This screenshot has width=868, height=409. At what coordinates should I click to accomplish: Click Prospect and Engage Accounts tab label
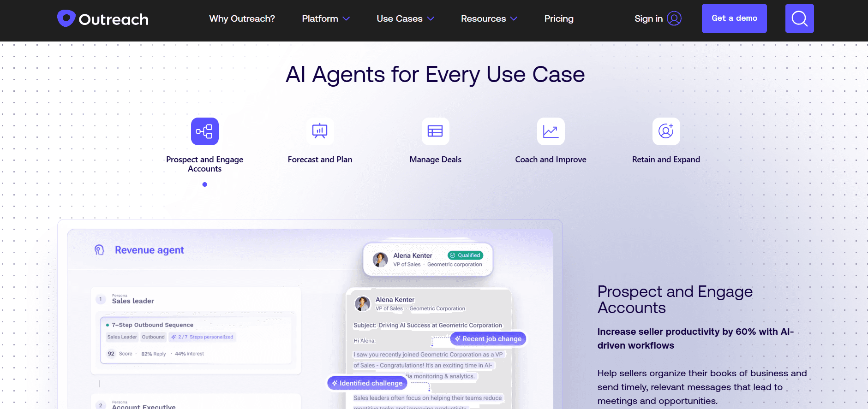pyautogui.click(x=205, y=164)
